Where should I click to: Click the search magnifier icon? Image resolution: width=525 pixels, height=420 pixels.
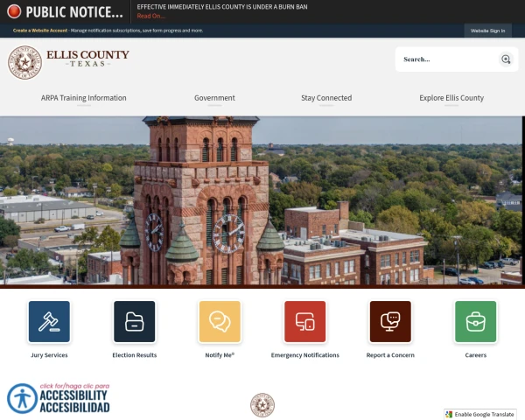click(506, 59)
